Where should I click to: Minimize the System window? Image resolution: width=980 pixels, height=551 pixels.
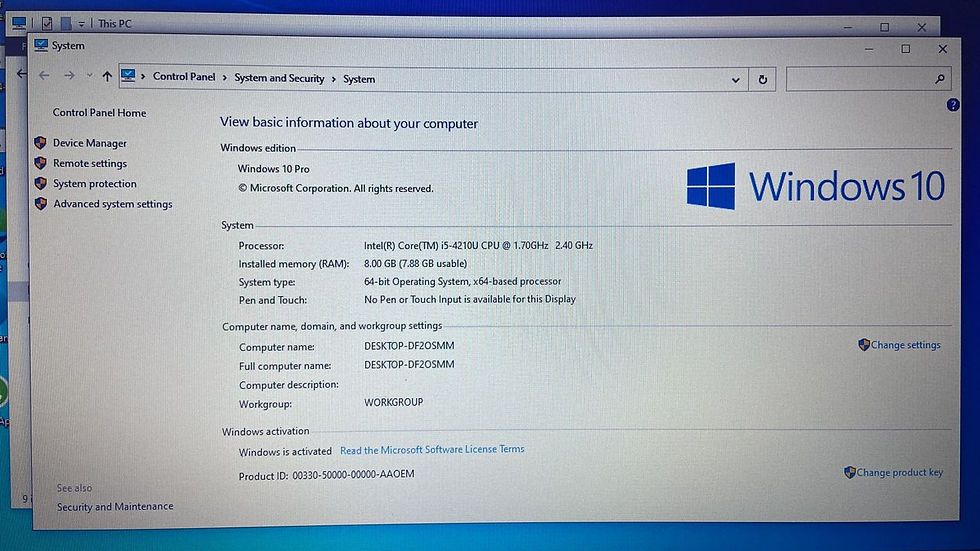pos(869,49)
